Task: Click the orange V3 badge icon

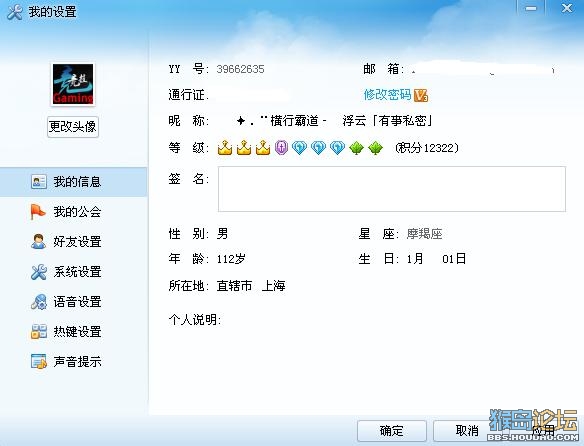Action: (421, 95)
